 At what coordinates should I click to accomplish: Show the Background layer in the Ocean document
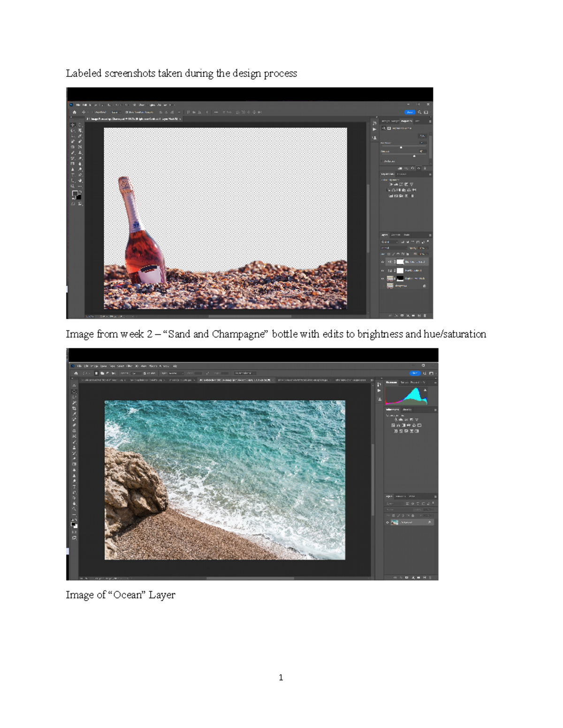pyautogui.click(x=388, y=522)
